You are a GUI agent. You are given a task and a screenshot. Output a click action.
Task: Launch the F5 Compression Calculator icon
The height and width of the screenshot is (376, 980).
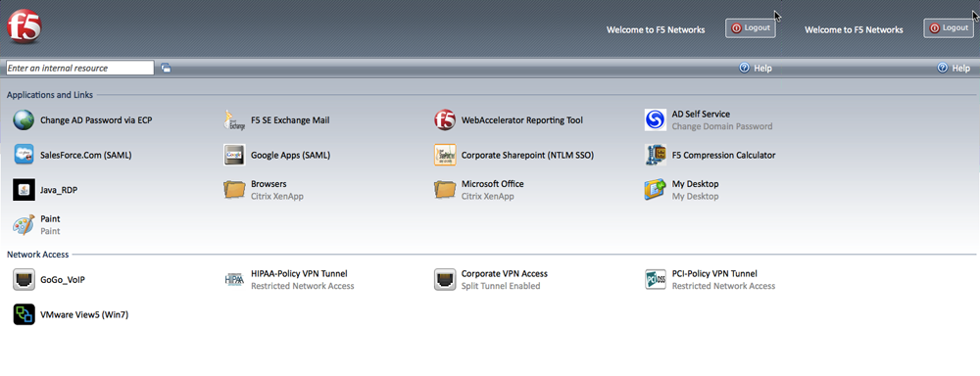pyautogui.click(x=655, y=155)
